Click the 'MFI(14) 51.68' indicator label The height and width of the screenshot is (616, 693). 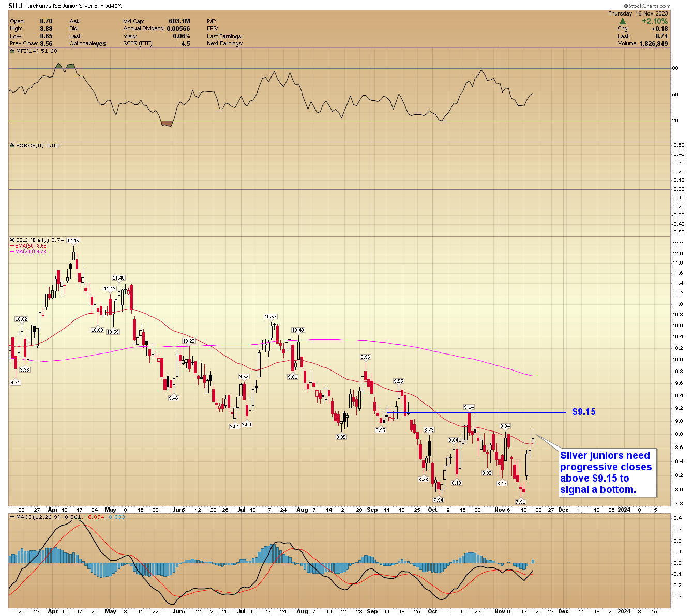coord(36,51)
